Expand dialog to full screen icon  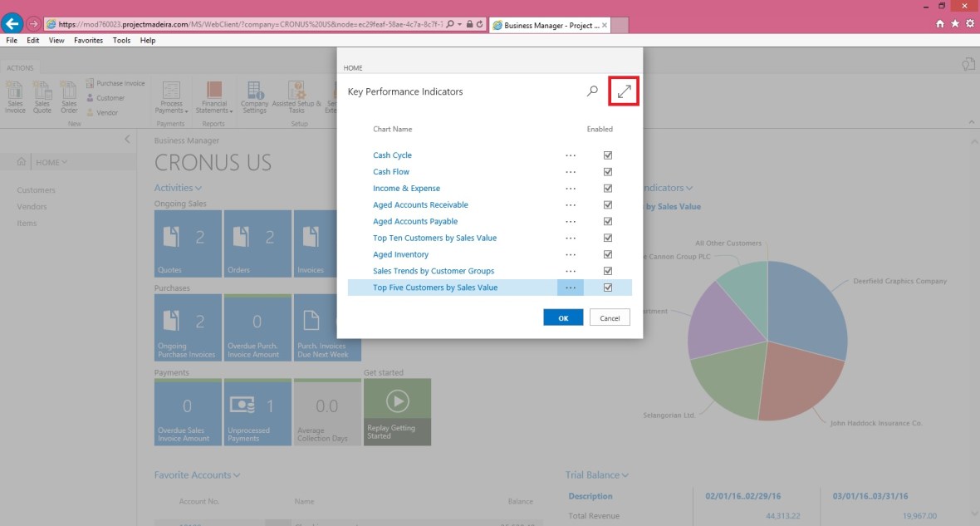(624, 91)
